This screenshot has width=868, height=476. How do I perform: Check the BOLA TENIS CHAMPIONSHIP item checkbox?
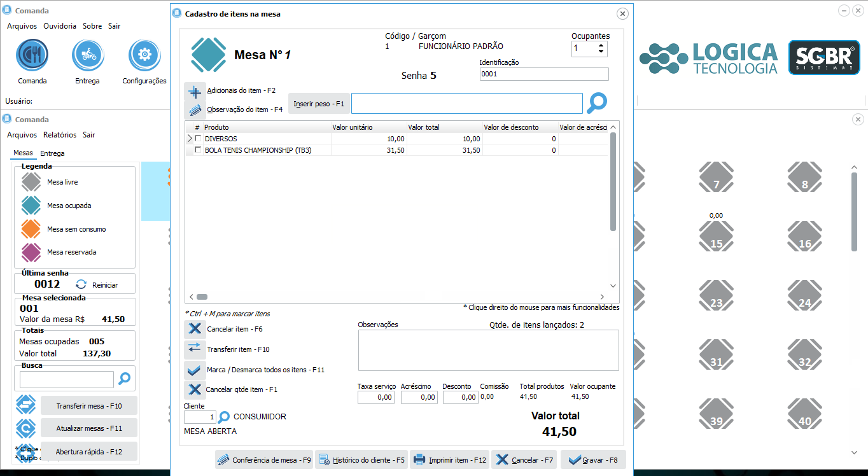198,150
